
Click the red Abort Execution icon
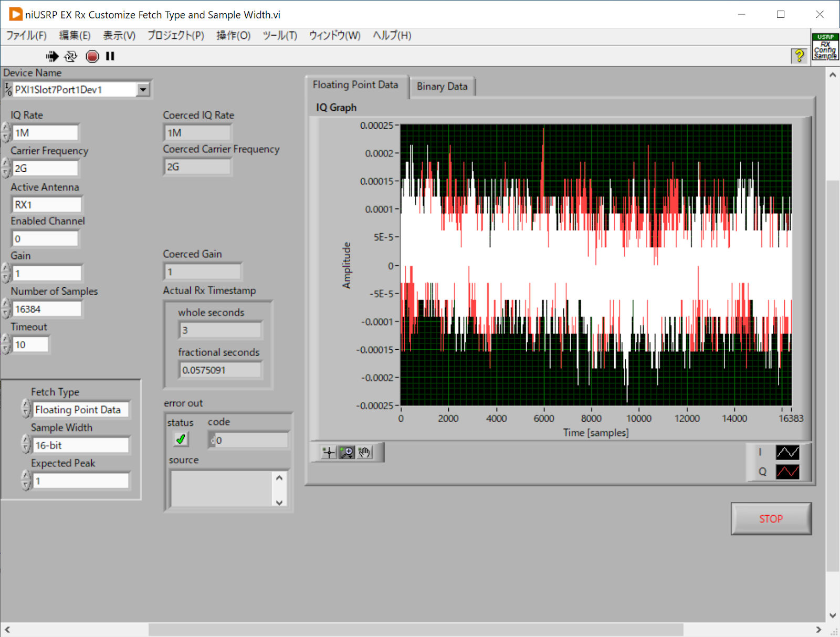pos(92,56)
